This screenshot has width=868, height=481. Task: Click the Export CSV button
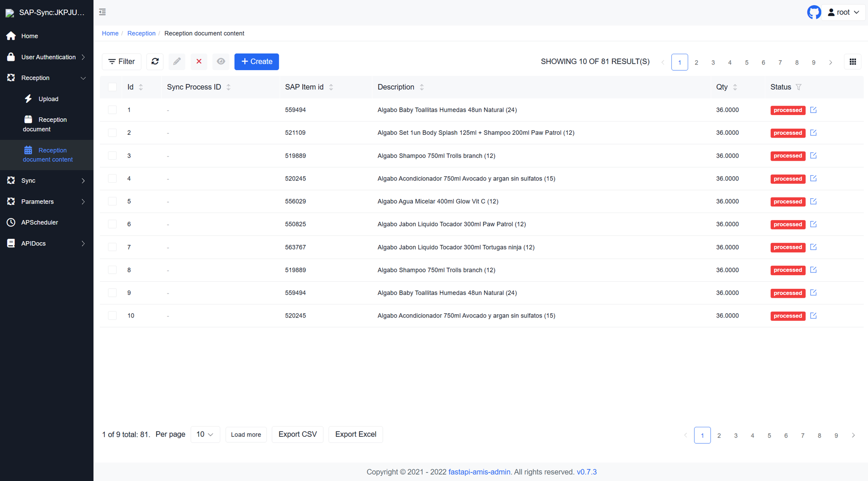(297, 434)
